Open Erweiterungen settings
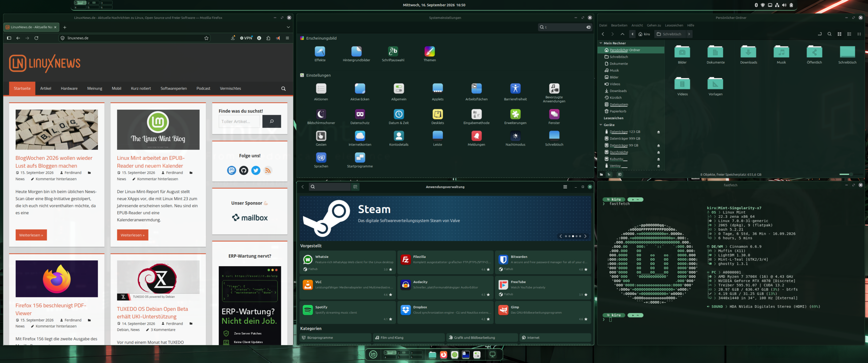Image resolution: width=868 pixels, height=363 pixels. tap(515, 117)
